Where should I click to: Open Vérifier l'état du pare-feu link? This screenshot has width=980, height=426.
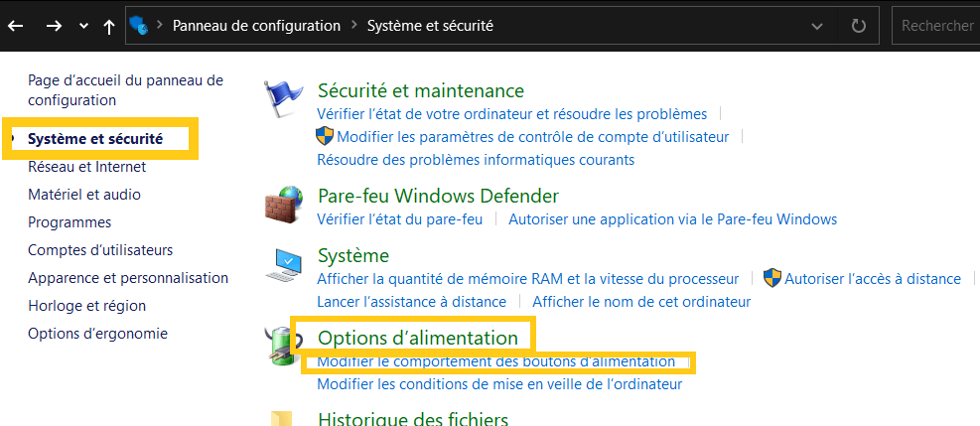tap(399, 218)
